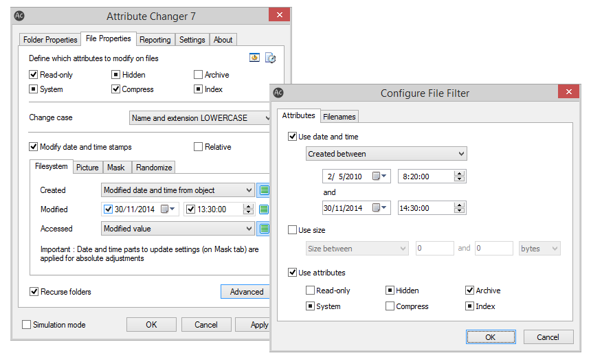Screen dimensions: 591x364
Task: Click Attribute Changer 7 title bar app icon
Action: coord(19,16)
